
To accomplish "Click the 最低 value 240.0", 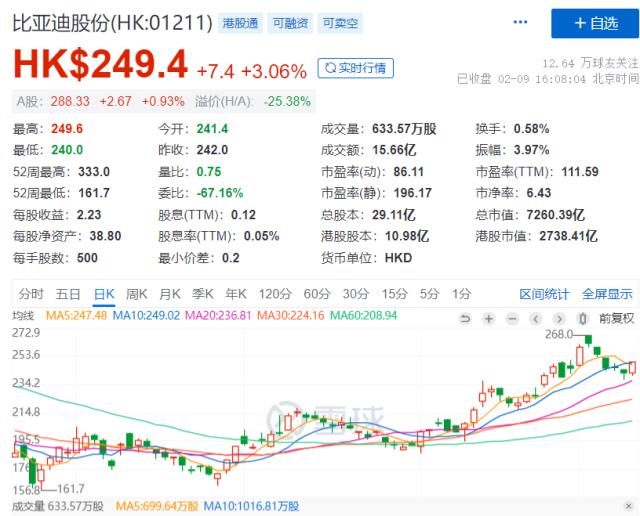I will pyautogui.click(x=67, y=150).
